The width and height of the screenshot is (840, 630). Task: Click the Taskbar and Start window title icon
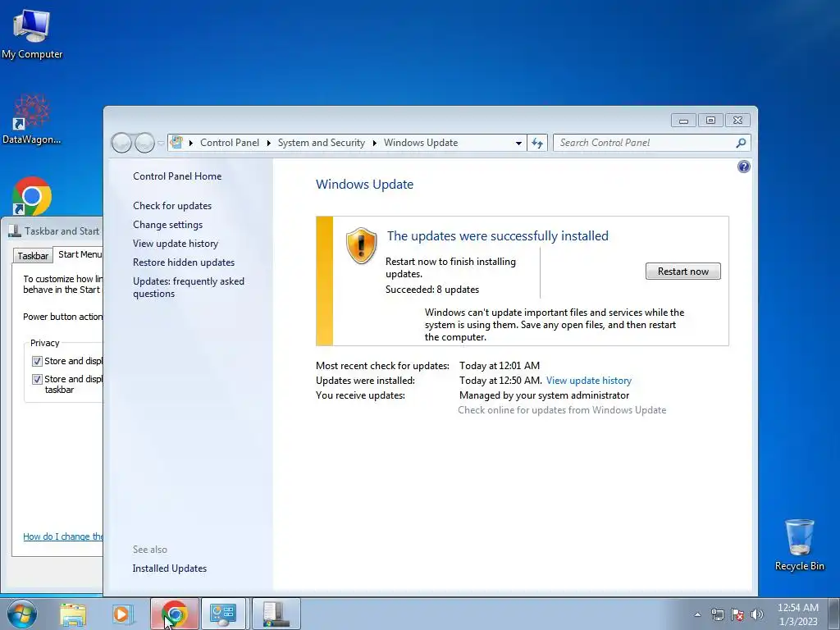[15, 231]
